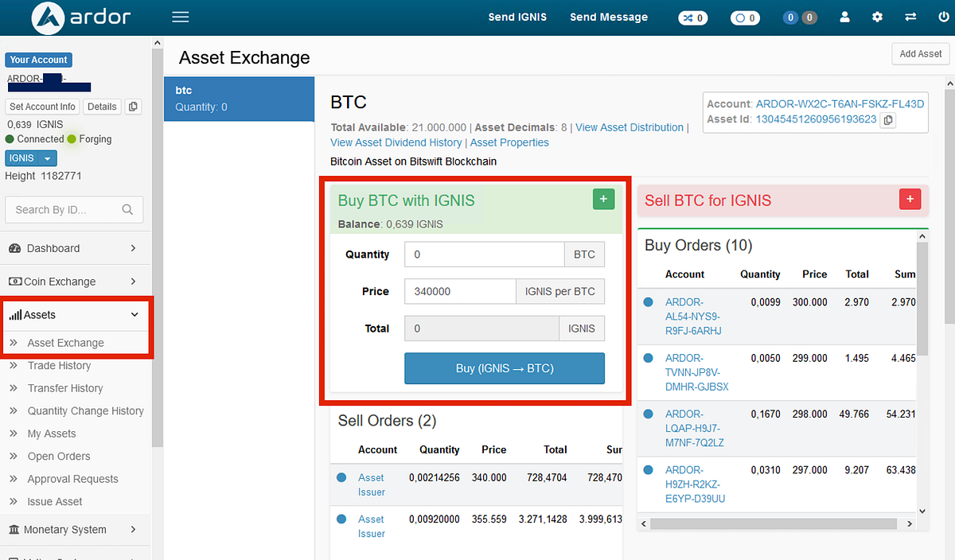Open Transfer History in the sidebar
This screenshot has height=560, width=955.
[65, 388]
